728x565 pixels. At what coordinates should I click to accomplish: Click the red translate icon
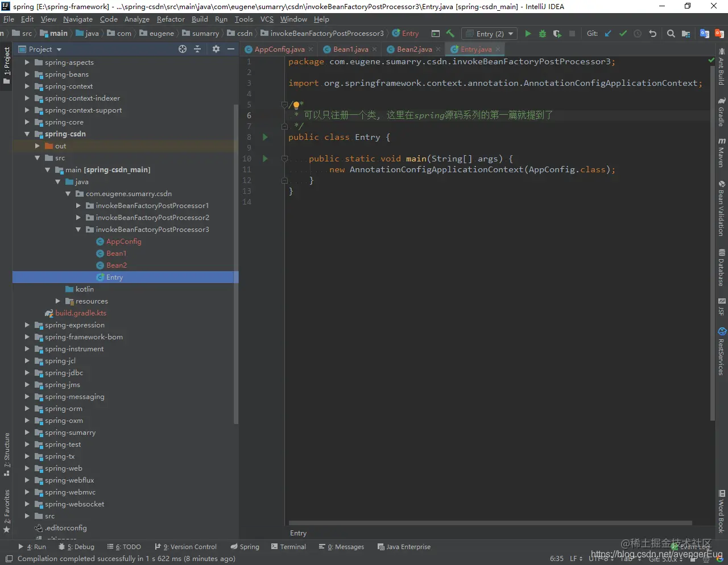click(x=719, y=34)
